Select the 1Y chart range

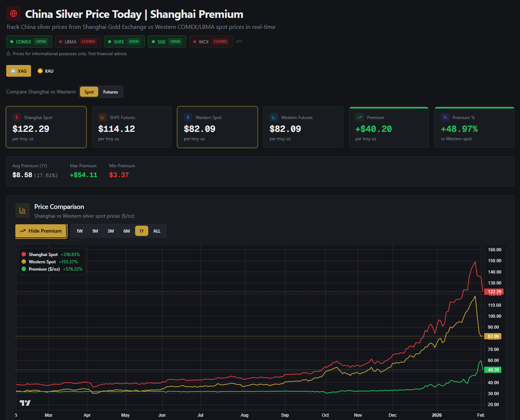click(142, 231)
